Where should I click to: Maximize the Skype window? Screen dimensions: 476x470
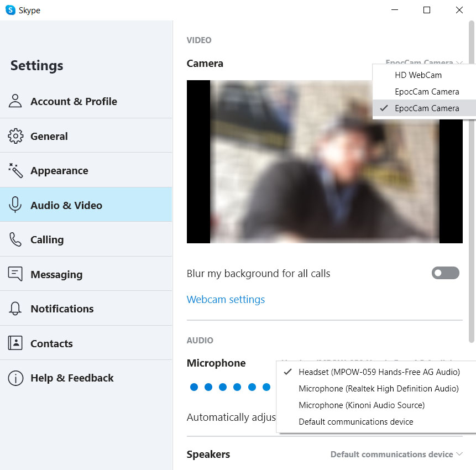(x=426, y=10)
